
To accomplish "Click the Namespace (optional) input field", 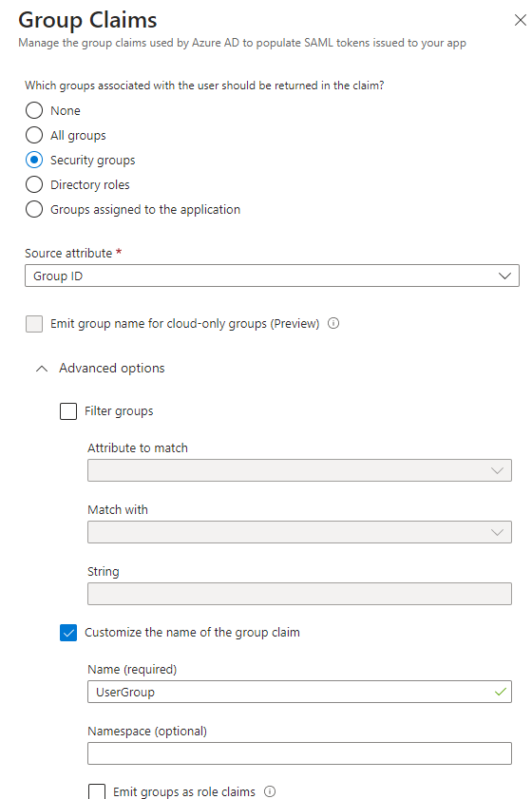I will (299, 753).
